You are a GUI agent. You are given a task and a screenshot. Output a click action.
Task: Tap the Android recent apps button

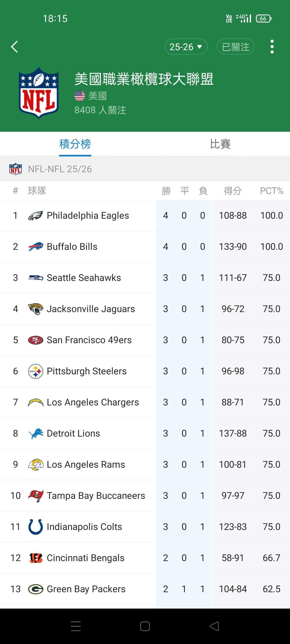click(76, 626)
